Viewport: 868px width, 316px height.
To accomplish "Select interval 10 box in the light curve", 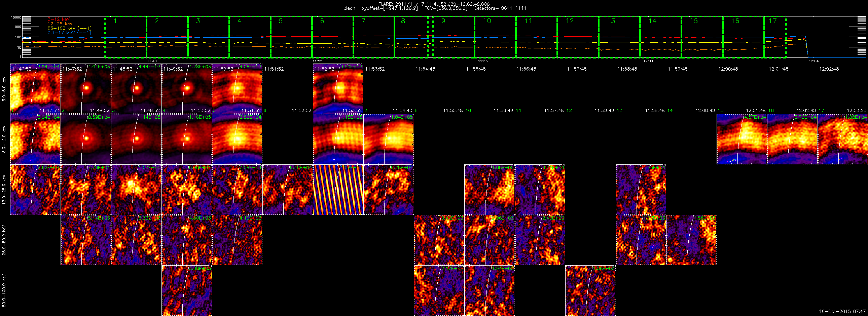I will (495, 37).
